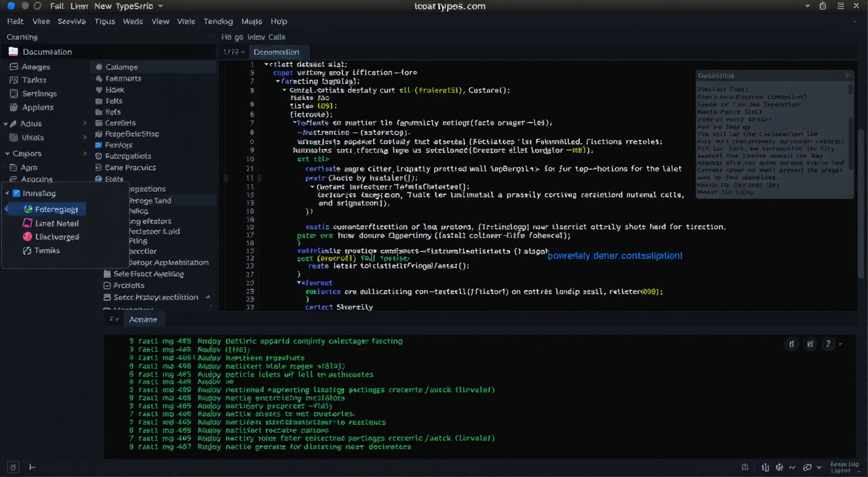Click the small icon left of Aonane tab
The image size is (868, 477).
[115, 319]
